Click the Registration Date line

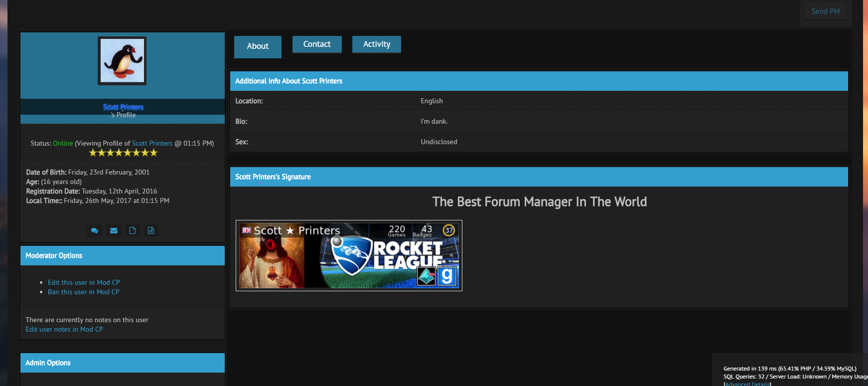tap(92, 191)
